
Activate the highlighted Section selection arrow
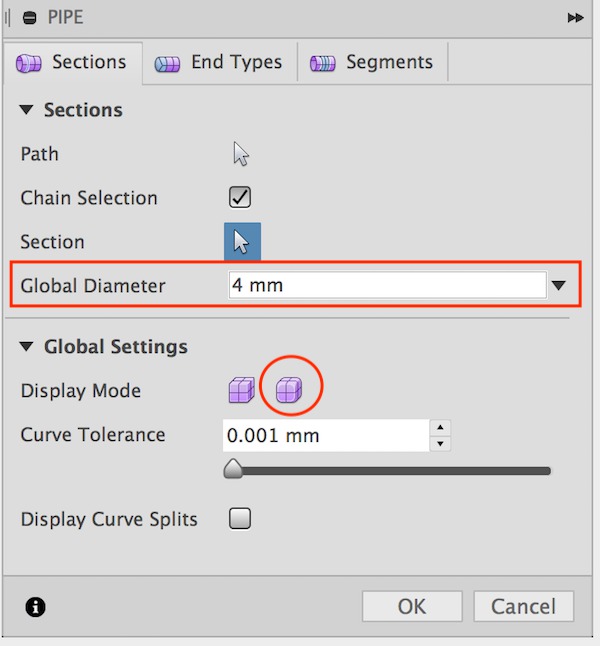pyautogui.click(x=242, y=241)
